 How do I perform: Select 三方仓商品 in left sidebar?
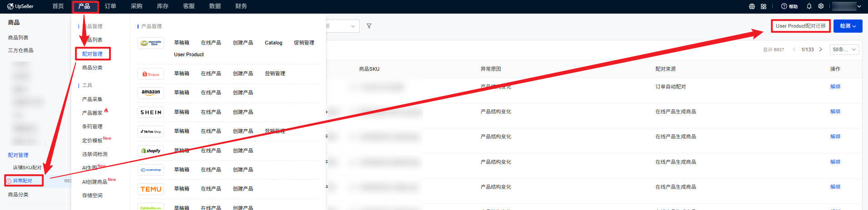click(20, 50)
